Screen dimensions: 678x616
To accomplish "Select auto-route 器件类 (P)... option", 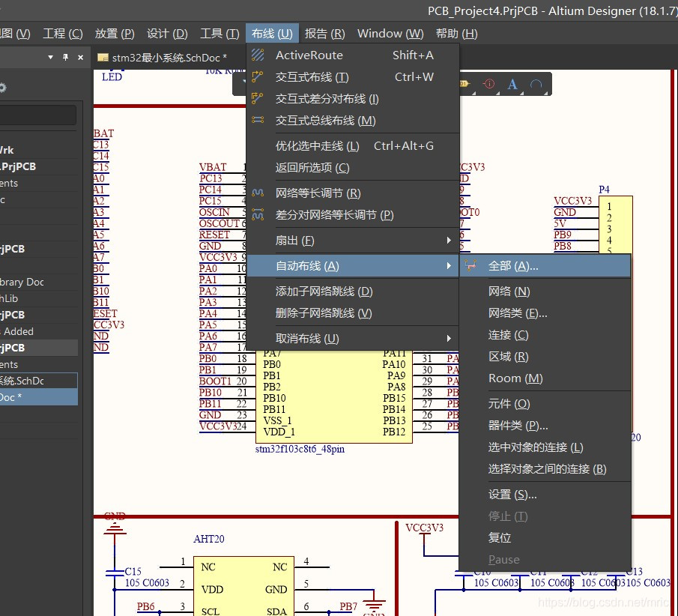I will [545, 425].
